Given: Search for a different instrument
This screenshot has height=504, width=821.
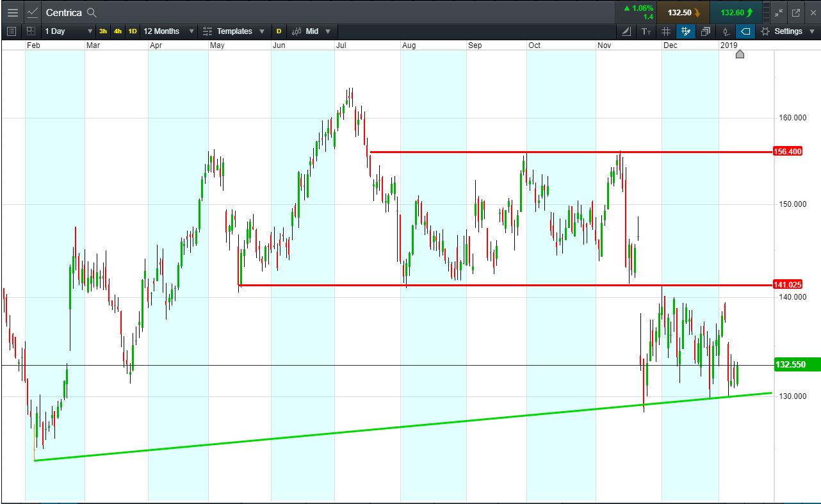Looking at the screenshot, I should pos(92,12).
